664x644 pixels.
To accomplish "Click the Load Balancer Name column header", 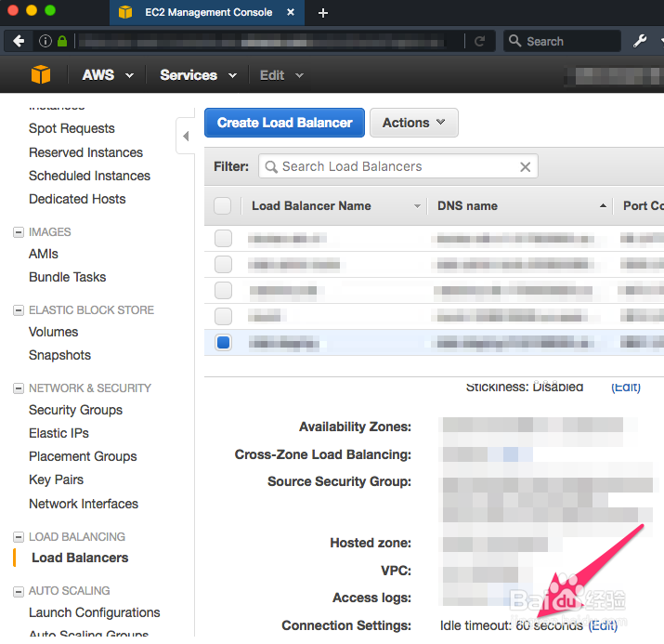I will 311,206.
